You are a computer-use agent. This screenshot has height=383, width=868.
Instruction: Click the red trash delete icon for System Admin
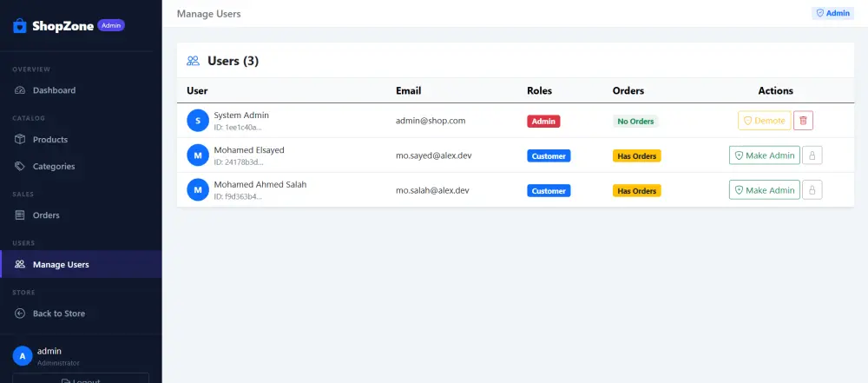pyautogui.click(x=803, y=120)
